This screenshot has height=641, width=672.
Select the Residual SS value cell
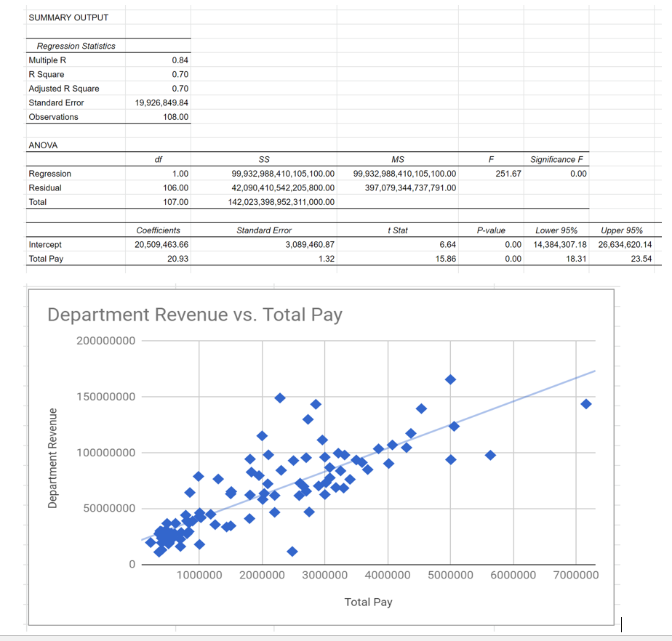[x=262, y=188]
